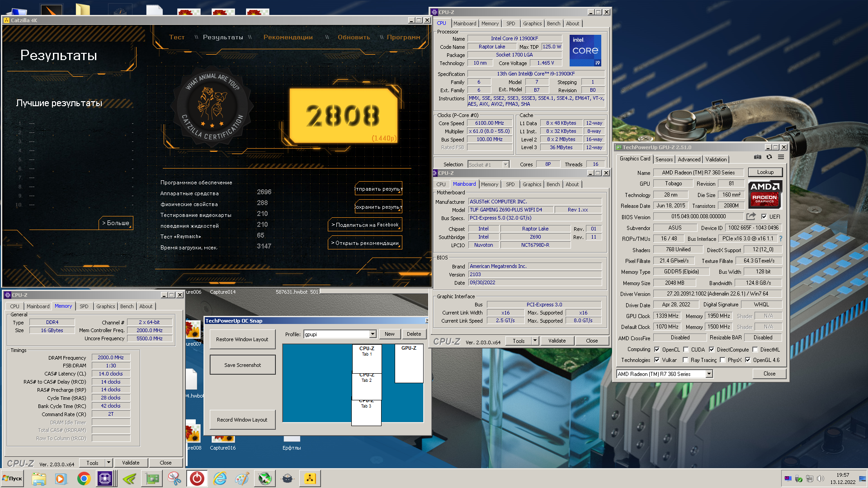Click the Открыть рекомендации button
Viewport: 868px width, 488px height.
365,243
